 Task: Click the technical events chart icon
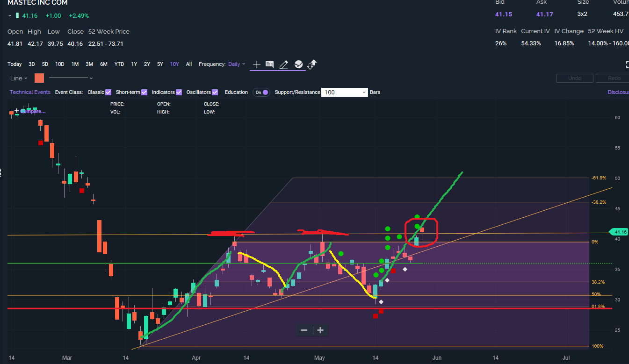point(298,64)
